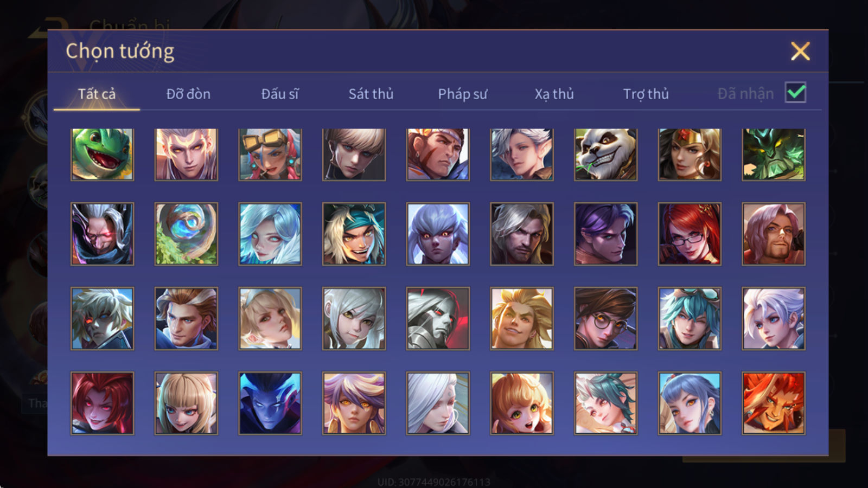
Task: Select the green leafy forest monster hero
Action: [774, 155]
